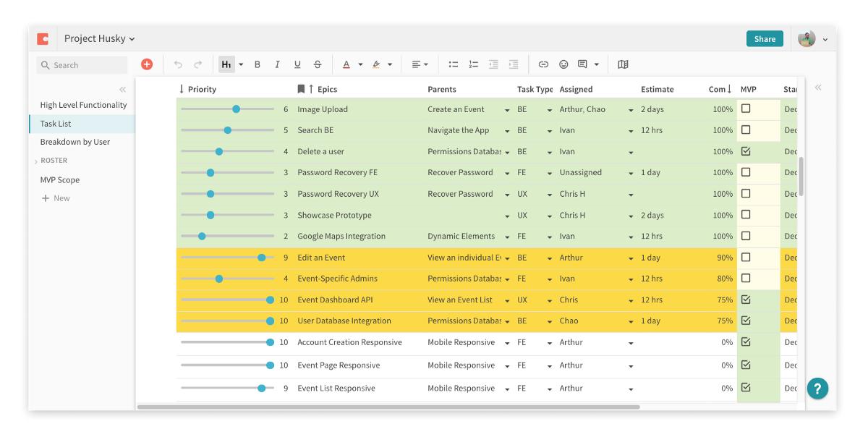Open the highlight color dropdown arrow

[x=390, y=64]
